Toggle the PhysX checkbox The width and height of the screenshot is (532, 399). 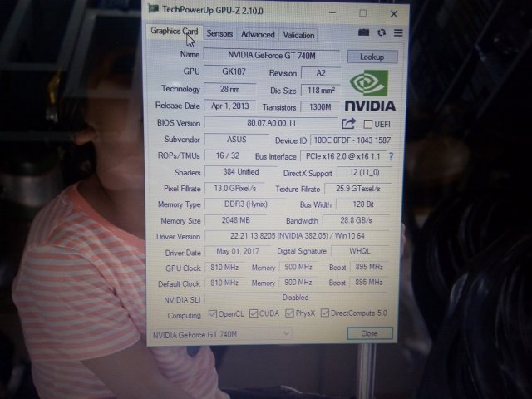288,314
